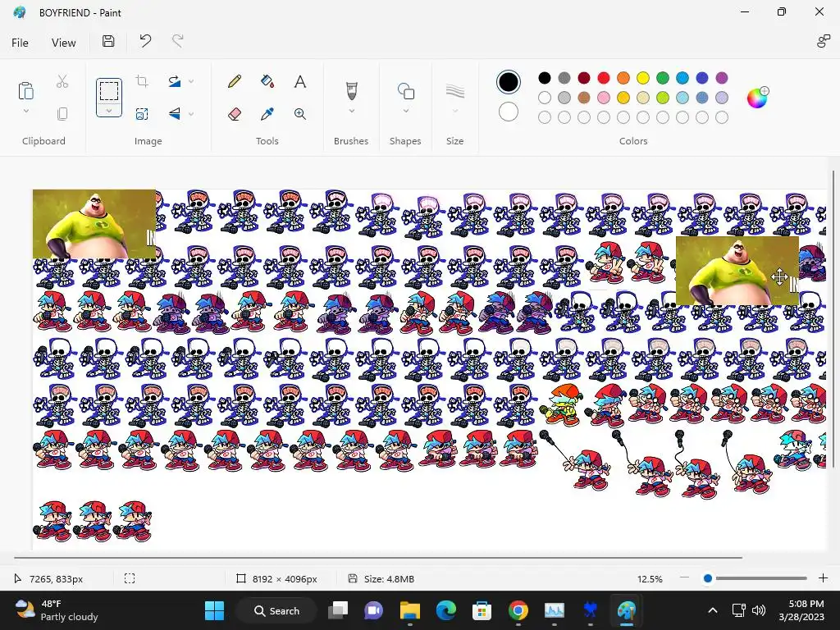Expand the Shapes dropdown chevron
The width and height of the screenshot is (840, 630).
pyautogui.click(x=405, y=111)
